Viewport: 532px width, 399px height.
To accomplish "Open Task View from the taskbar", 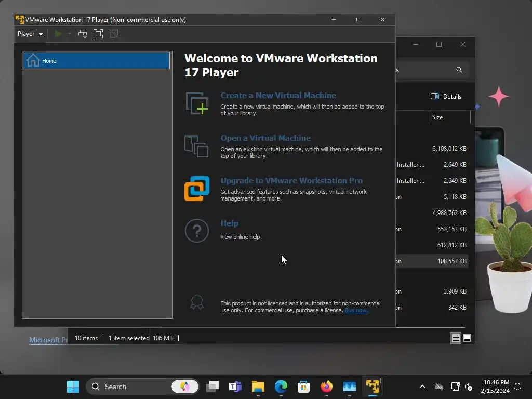I will 212,387.
